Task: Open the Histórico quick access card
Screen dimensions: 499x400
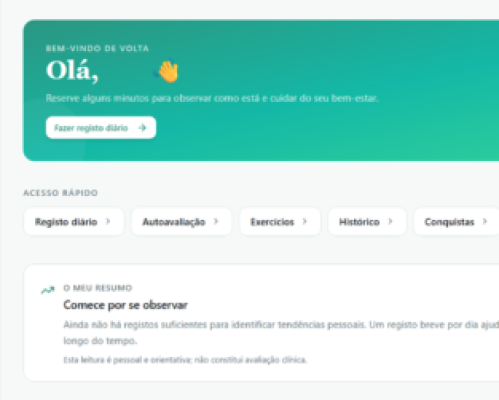Action: click(x=367, y=222)
